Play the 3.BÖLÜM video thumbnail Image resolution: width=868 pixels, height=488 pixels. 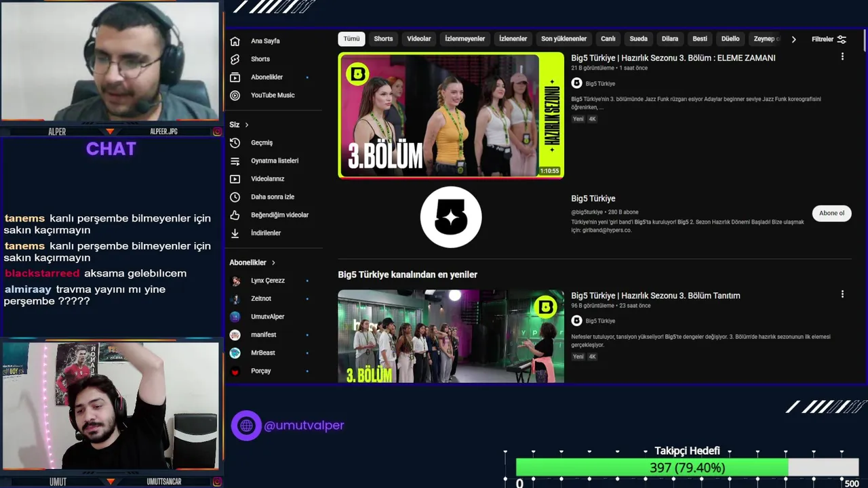pos(451,115)
